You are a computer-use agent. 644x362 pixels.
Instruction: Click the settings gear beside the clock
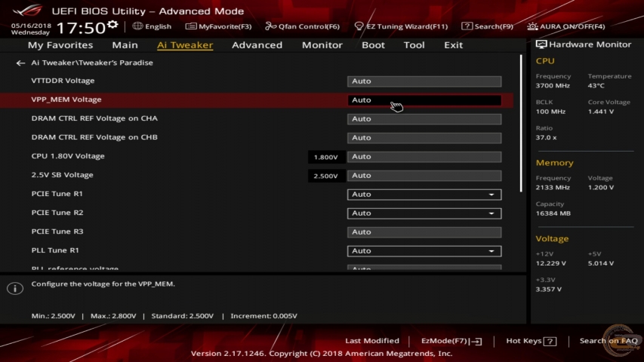[x=112, y=26]
